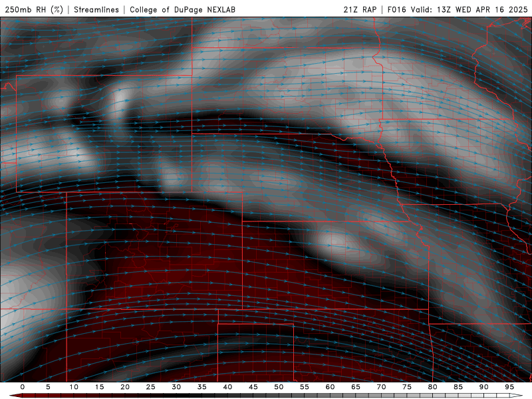Click the "250mb RH (%)" title text
This screenshot has width=532, height=399.
coord(34,9)
